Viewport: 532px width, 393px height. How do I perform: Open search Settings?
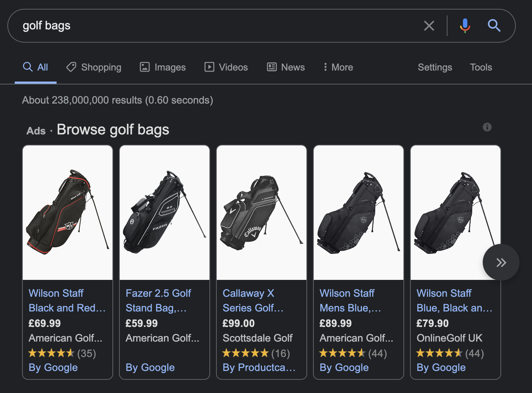click(435, 67)
